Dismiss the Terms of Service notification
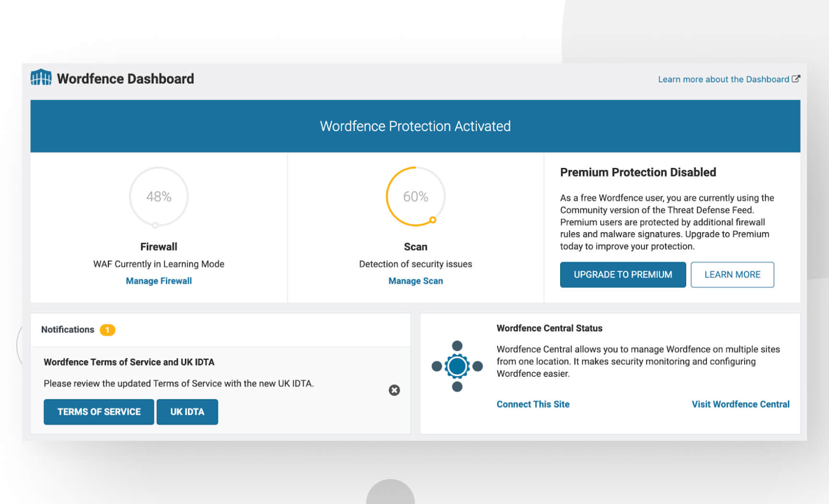 [x=394, y=390]
